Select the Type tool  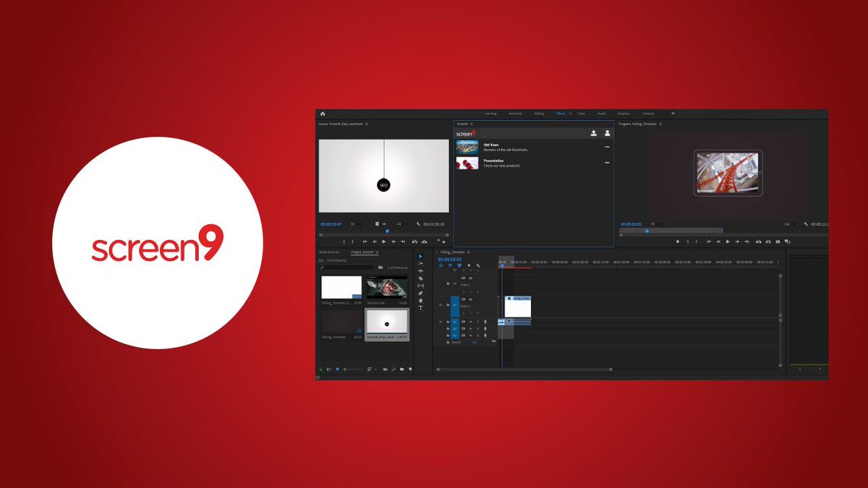tap(421, 308)
